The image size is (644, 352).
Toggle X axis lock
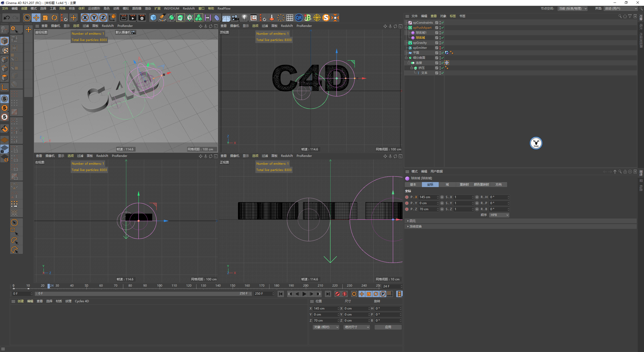tap(85, 18)
